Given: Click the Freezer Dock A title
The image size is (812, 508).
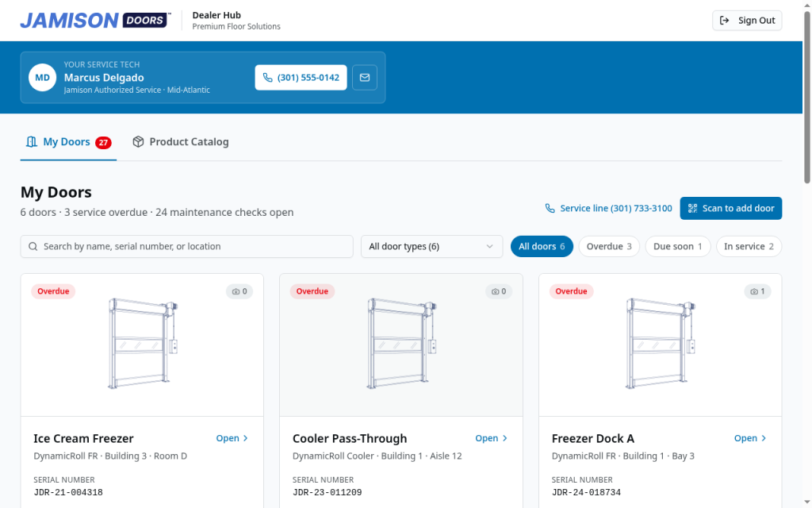Looking at the screenshot, I should click(x=593, y=438).
